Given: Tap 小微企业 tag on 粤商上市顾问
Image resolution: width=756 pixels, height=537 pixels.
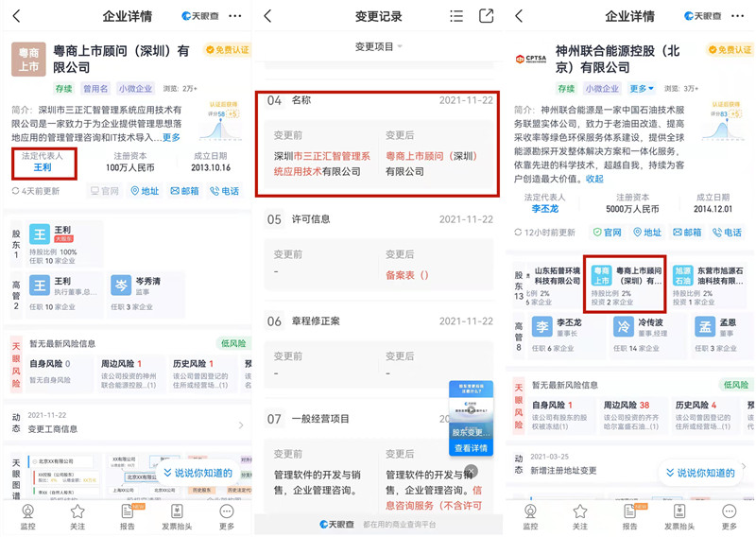Looking at the screenshot, I should point(135,89).
